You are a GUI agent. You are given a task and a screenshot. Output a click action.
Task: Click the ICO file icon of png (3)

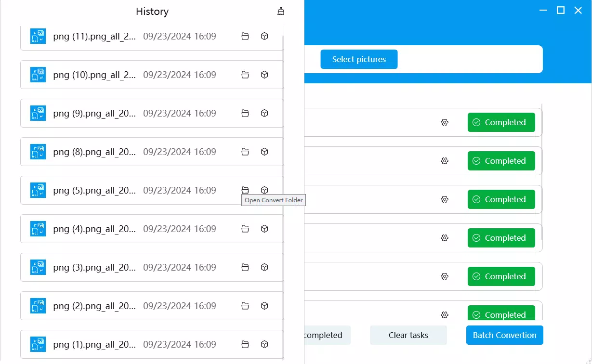click(38, 267)
